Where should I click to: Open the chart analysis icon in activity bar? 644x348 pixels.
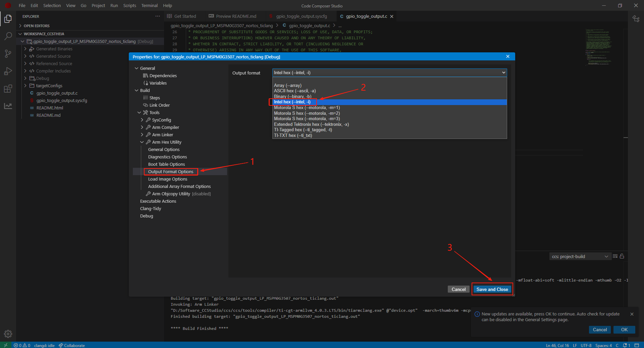[8, 106]
